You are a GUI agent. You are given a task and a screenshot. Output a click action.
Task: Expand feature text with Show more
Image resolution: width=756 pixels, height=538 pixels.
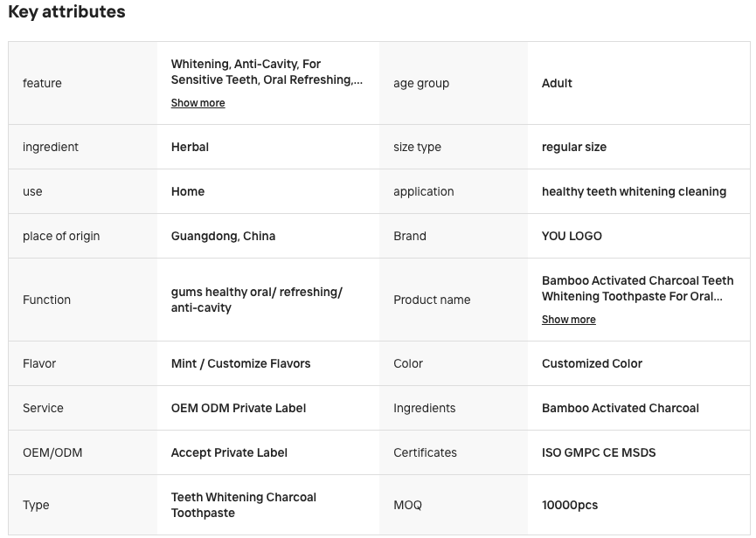[198, 103]
